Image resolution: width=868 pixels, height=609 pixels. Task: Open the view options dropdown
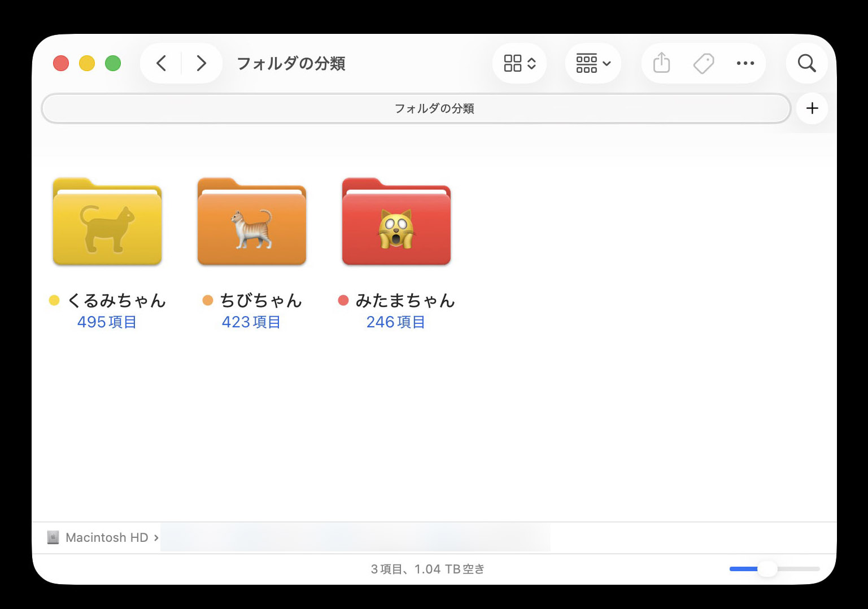[518, 63]
